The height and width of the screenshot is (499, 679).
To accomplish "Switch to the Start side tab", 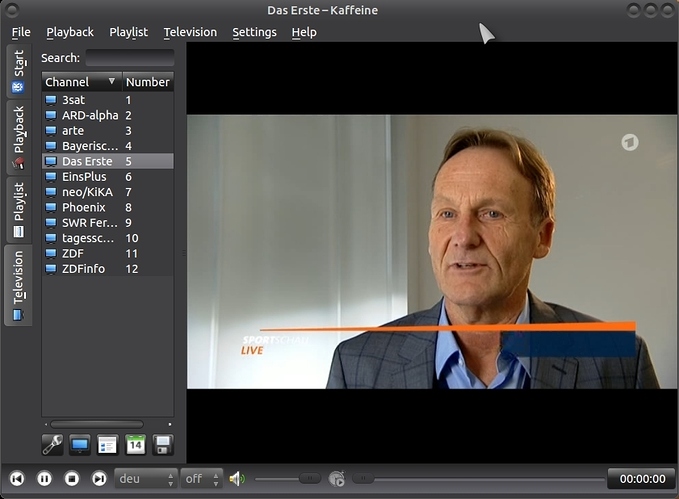I will coord(18,71).
